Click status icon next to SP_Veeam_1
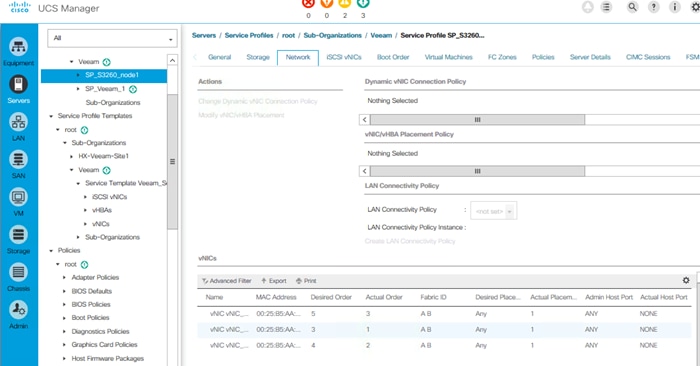The height and width of the screenshot is (366, 700). pos(133,89)
